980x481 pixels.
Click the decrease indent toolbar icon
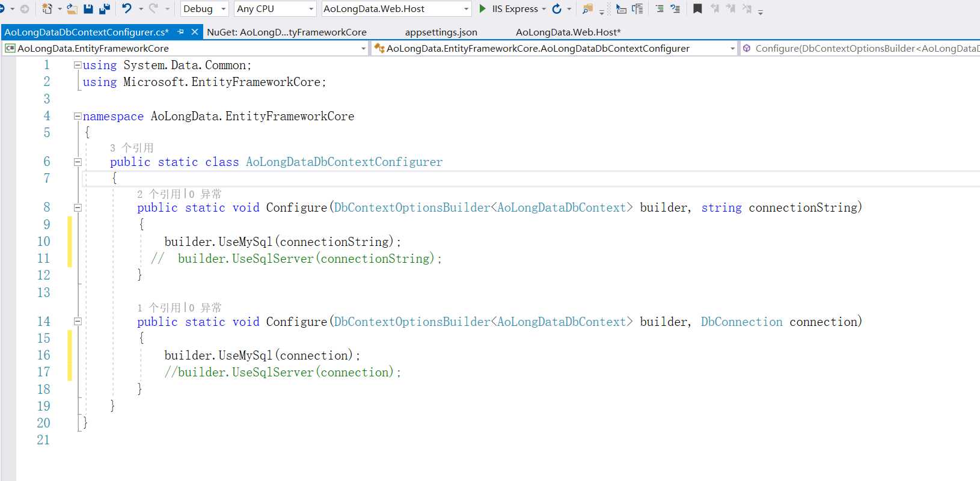[x=621, y=8]
